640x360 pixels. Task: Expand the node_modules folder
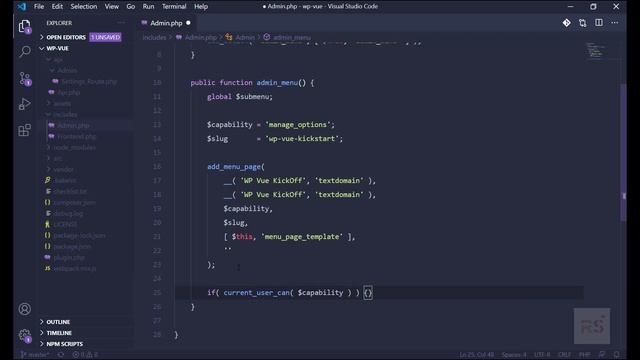75,147
